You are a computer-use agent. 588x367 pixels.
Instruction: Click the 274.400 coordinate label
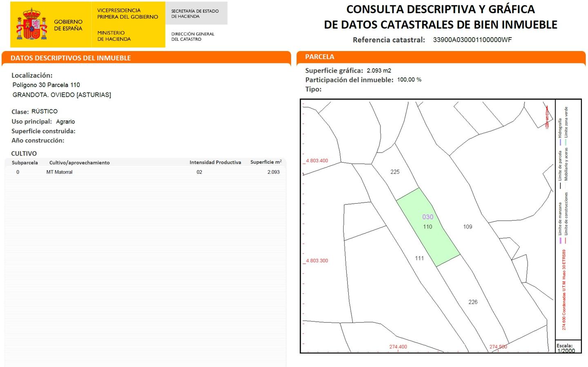[398, 347]
